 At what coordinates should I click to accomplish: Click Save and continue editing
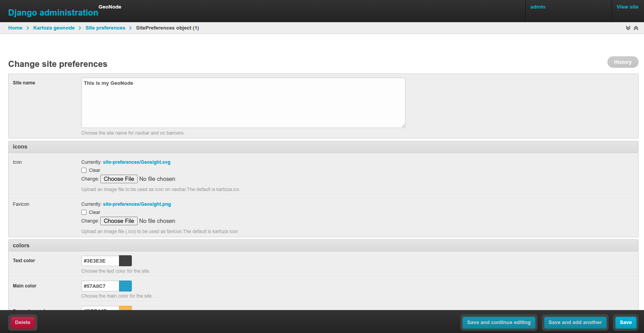click(x=499, y=322)
